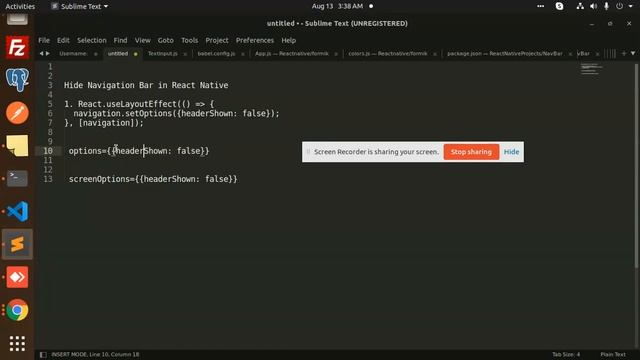Open Plain Text syntax selector

click(x=613, y=354)
